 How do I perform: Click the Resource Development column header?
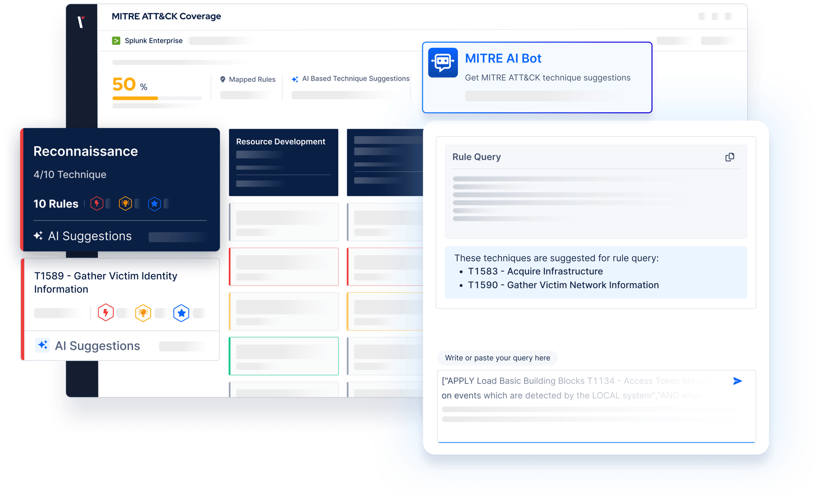[x=281, y=141]
